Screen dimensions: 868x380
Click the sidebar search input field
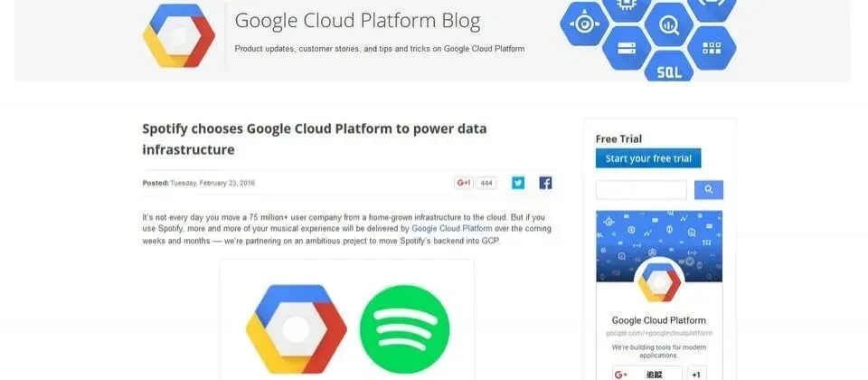[x=641, y=190]
